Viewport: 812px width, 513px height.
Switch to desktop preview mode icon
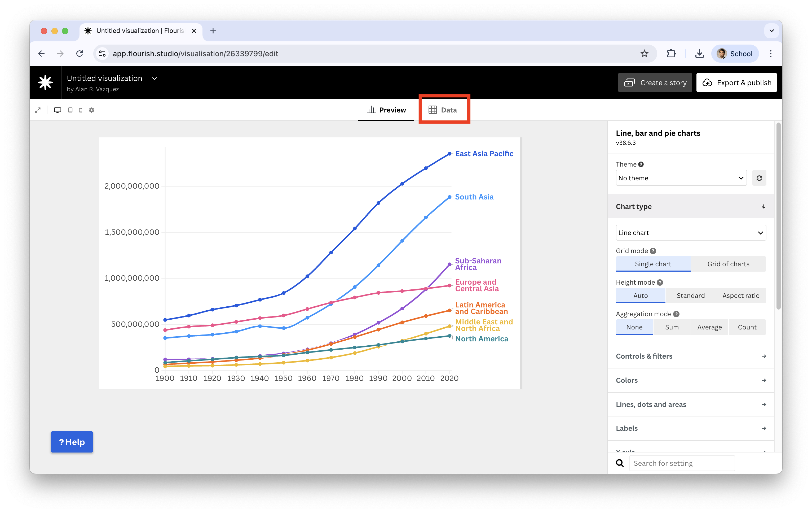(x=58, y=110)
